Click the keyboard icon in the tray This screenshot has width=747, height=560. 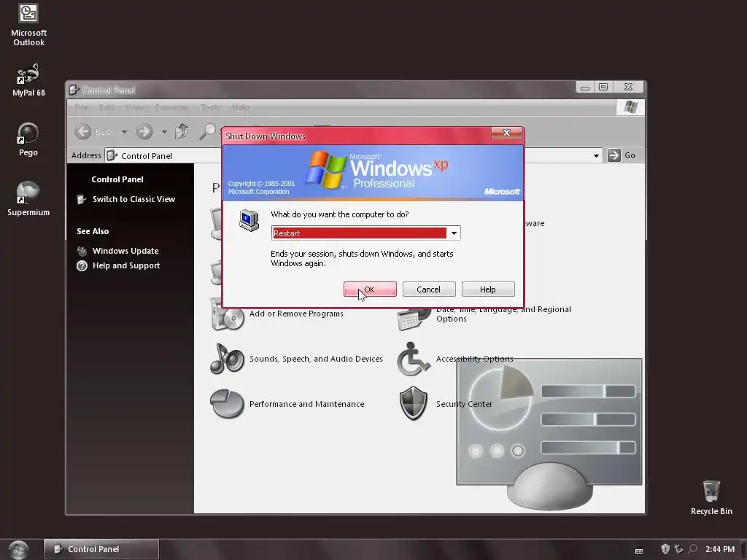coord(639,551)
